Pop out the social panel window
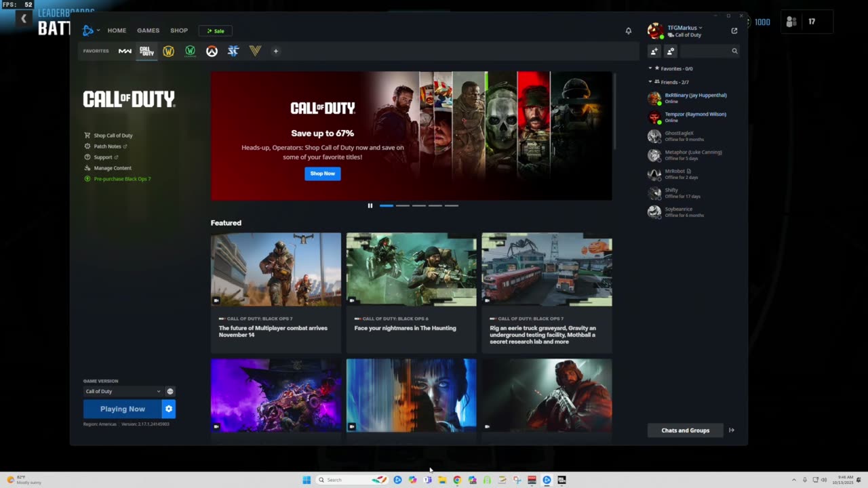 (x=734, y=30)
